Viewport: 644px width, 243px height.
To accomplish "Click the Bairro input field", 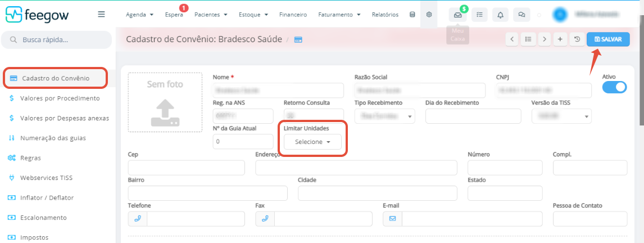I will tap(208, 193).
